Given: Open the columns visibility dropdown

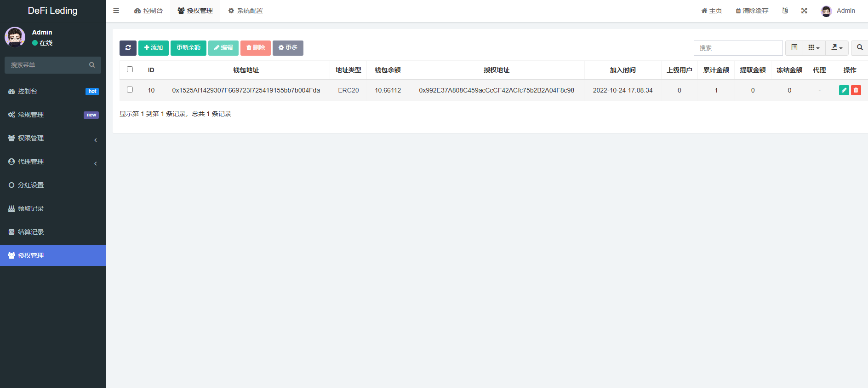Looking at the screenshot, I should point(814,48).
